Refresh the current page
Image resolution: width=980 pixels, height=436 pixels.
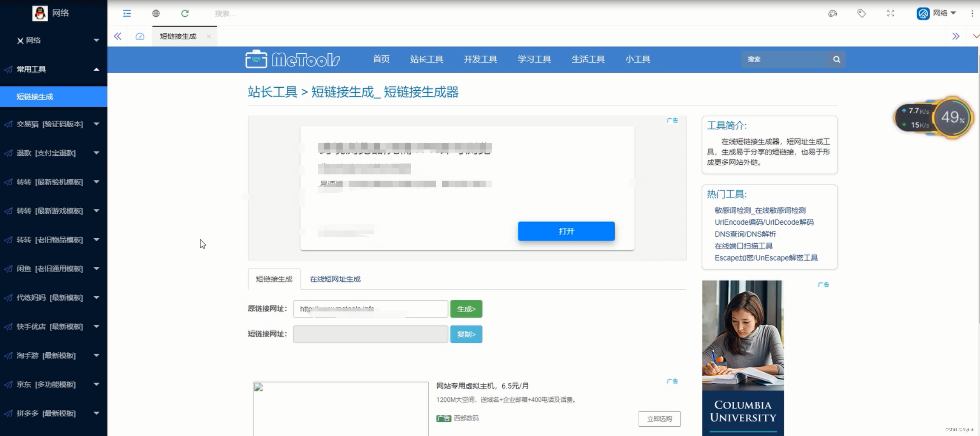(185, 13)
